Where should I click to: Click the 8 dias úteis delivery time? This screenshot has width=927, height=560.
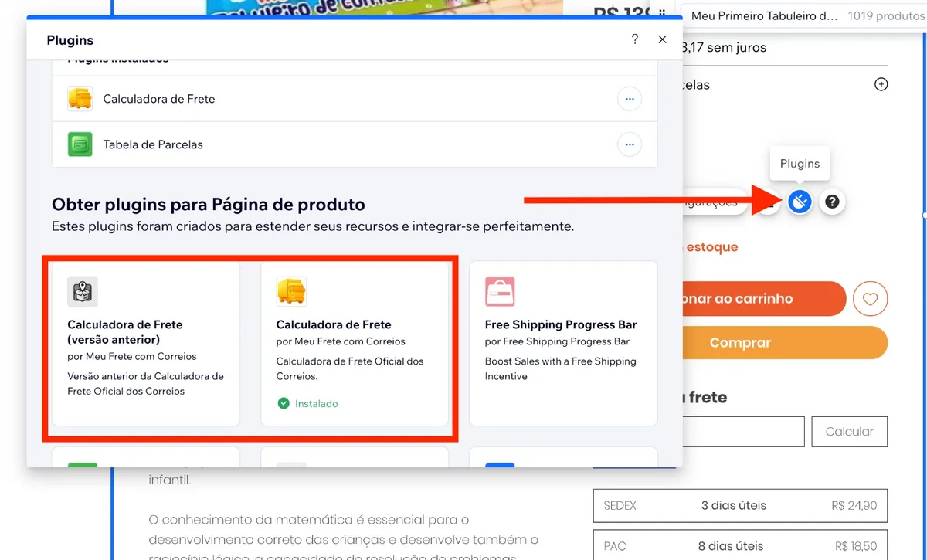(x=731, y=546)
